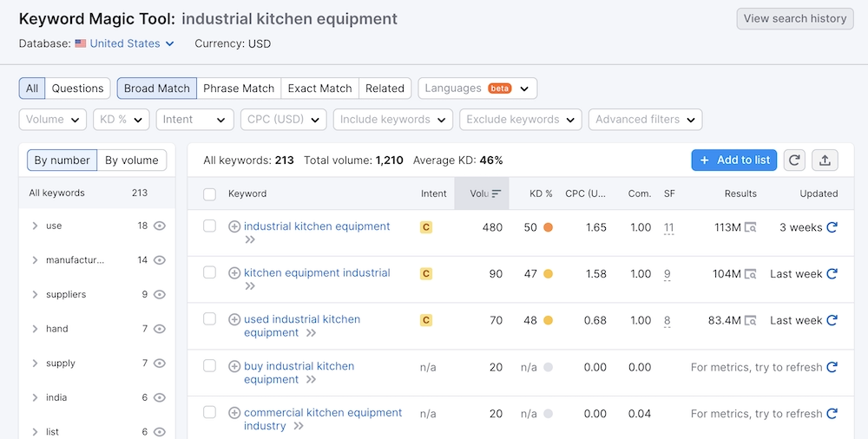Open double-arrow under kitchen equipment industrial
The height and width of the screenshot is (439, 868).
(250, 286)
